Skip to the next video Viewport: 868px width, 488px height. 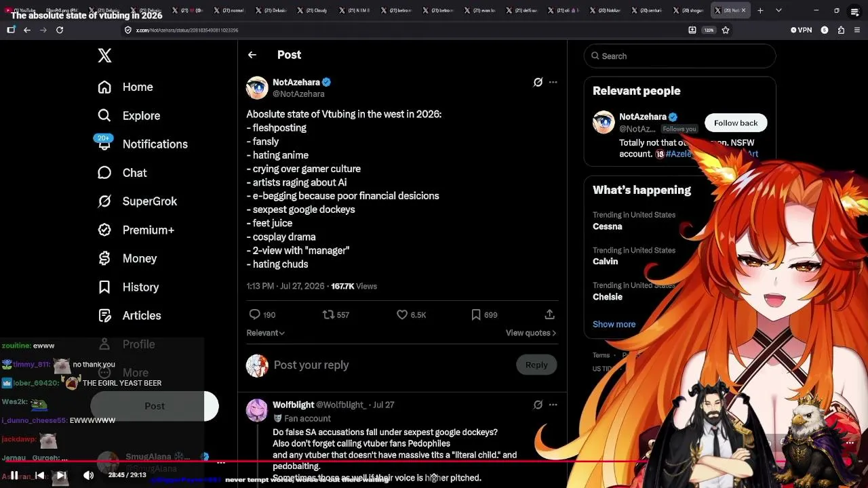(x=61, y=475)
